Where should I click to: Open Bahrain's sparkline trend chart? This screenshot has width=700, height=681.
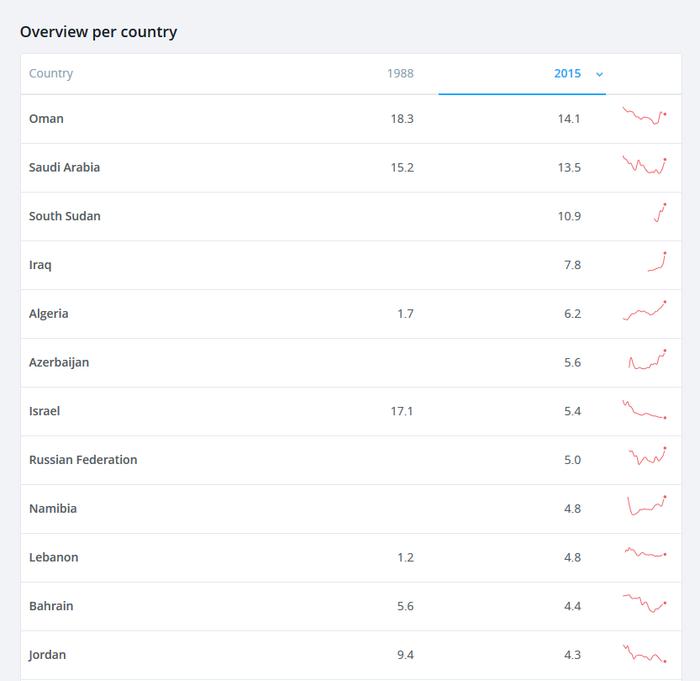[644, 603]
